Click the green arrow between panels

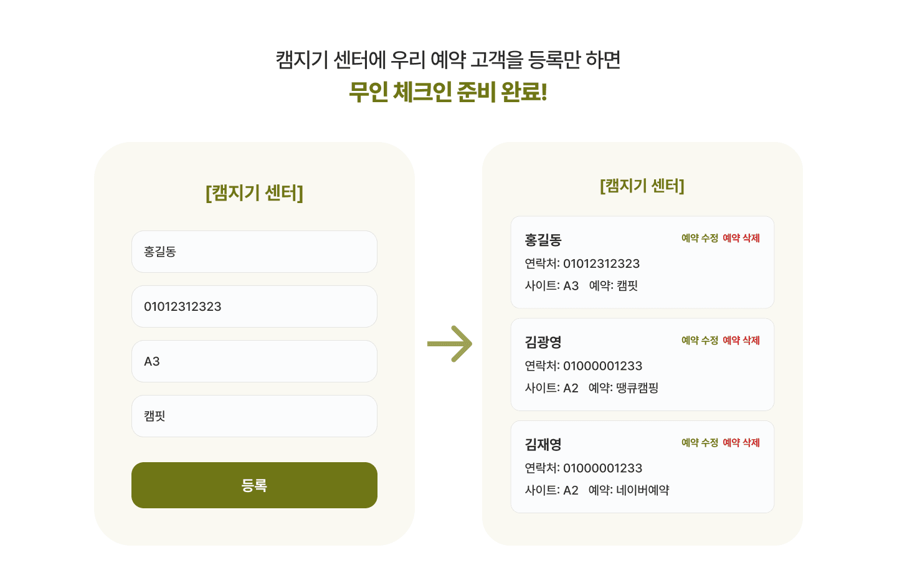pyautogui.click(x=450, y=344)
